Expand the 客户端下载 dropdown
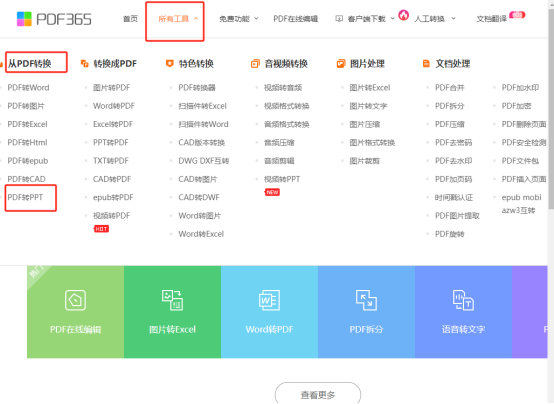Image resolution: width=554 pixels, height=404 pixels. [x=365, y=19]
